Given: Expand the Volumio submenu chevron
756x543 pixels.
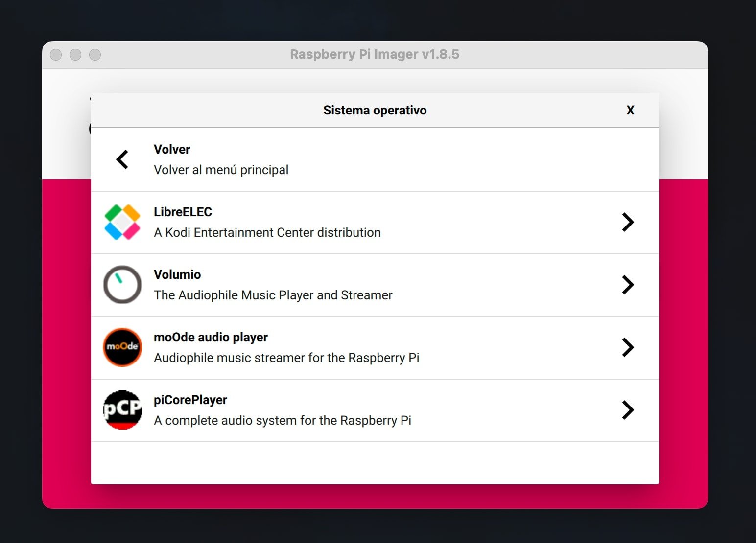Looking at the screenshot, I should (x=628, y=285).
